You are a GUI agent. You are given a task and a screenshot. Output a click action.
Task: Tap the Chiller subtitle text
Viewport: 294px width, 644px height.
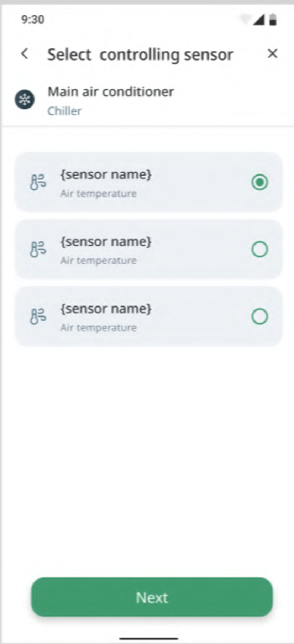pos(64,111)
